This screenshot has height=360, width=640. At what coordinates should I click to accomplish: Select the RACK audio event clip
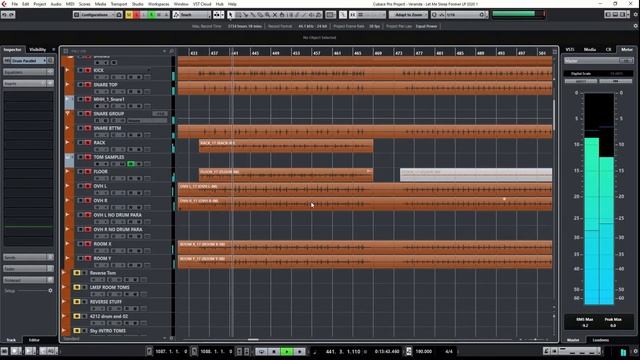click(286, 146)
